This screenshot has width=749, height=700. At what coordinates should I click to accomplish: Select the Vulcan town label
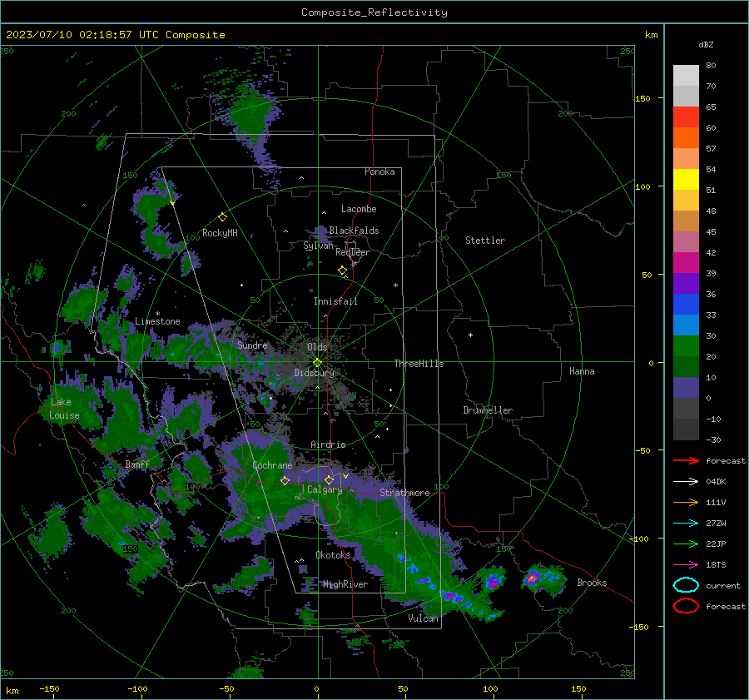tap(423, 618)
